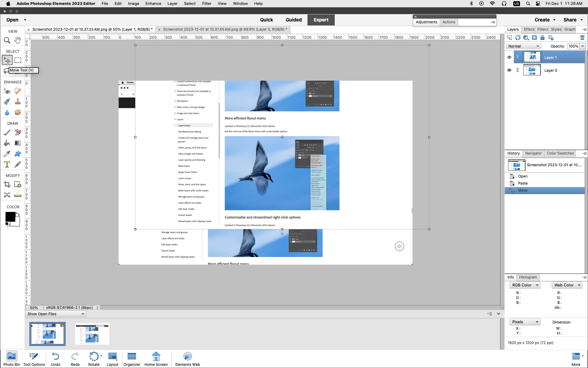Select the Zoom tool in View section

[7, 40]
